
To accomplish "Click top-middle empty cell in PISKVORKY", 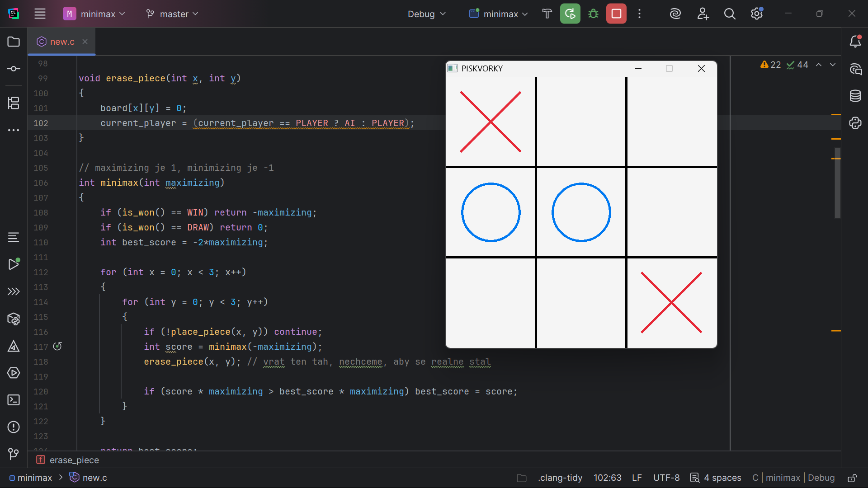I will (x=581, y=122).
